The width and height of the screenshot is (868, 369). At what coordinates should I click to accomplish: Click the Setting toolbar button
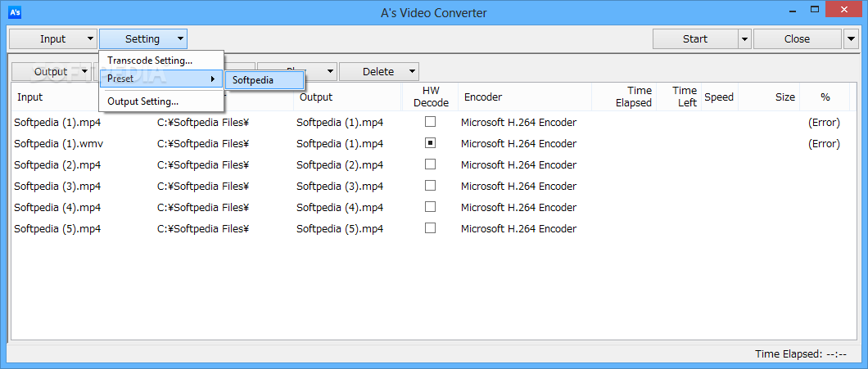pyautogui.click(x=142, y=39)
